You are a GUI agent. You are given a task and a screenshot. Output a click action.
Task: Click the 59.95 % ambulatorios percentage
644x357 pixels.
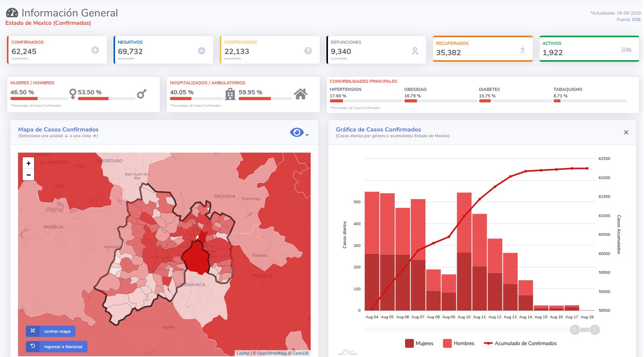tap(250, 92)
